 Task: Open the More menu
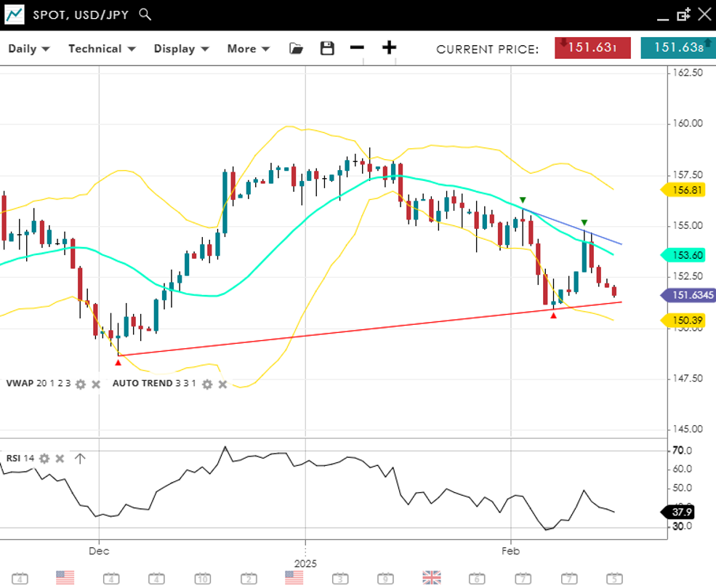248,49
